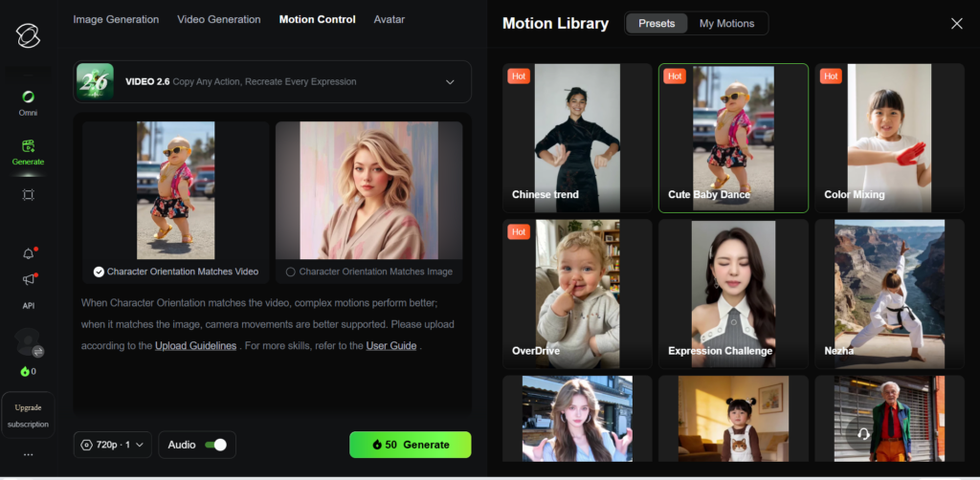Select the Expression Challenge motion preset
Image resolution: width=980 pixels, height=480 pixels.
(733, 294)
